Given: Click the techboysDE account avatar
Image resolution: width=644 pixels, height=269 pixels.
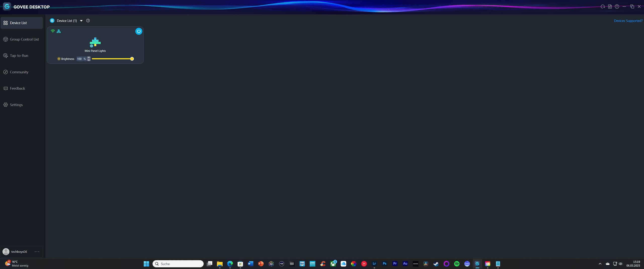Looking at the screenshot, I should 6,251.
